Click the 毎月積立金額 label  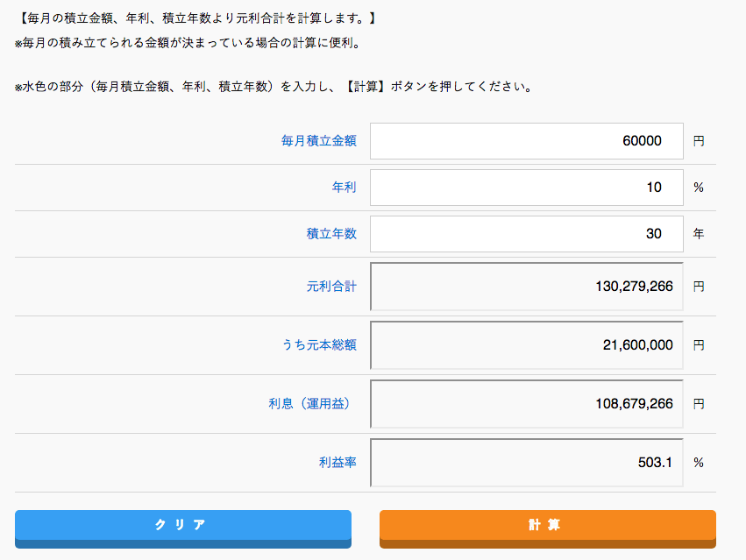(x=318, y=141)
